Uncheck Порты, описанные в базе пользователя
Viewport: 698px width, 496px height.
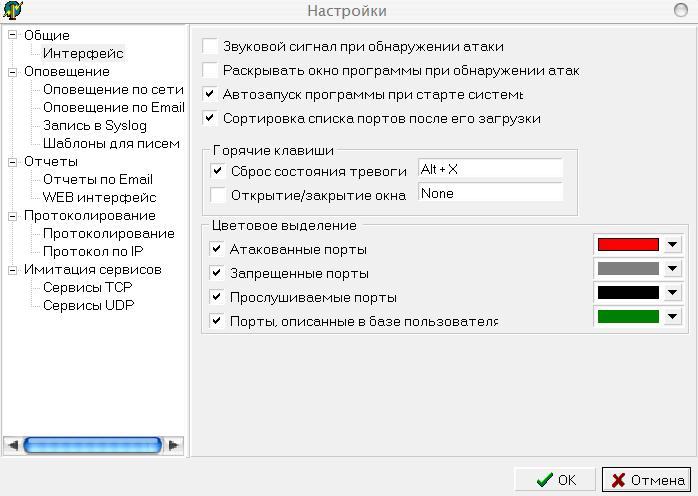pos(217,321)
